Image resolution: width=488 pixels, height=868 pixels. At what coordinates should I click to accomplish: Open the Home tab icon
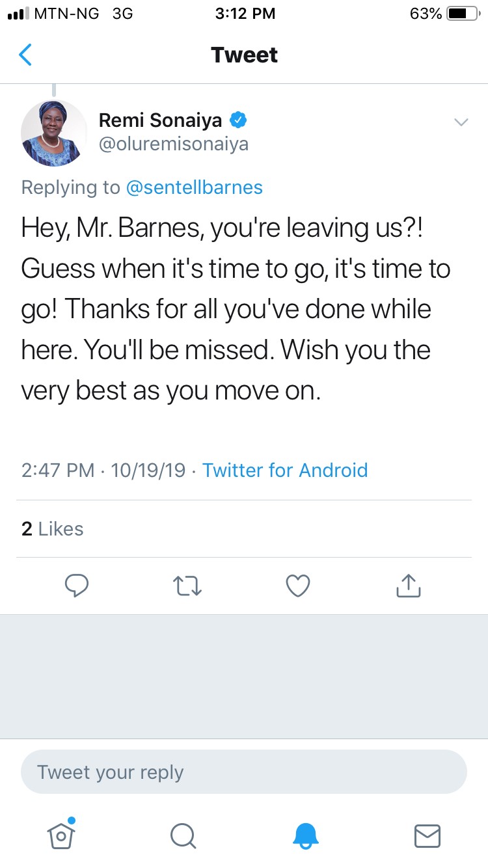click(x=61, y=835)
